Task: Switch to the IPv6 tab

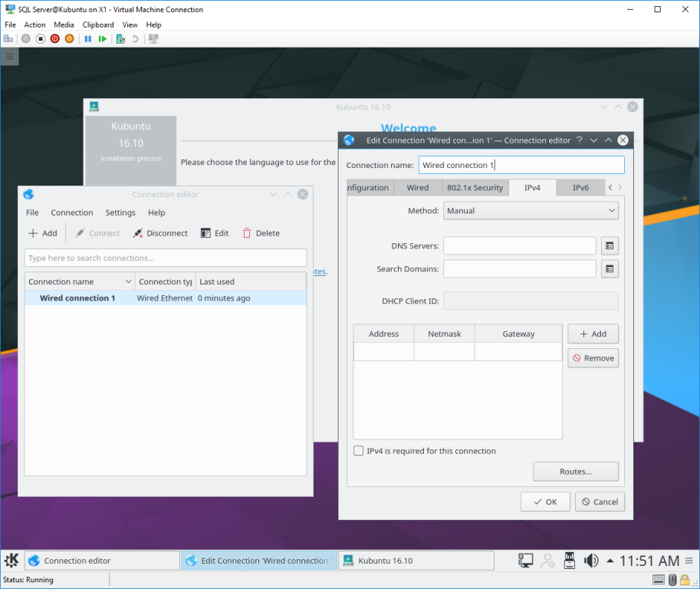Action: (581, 188)
